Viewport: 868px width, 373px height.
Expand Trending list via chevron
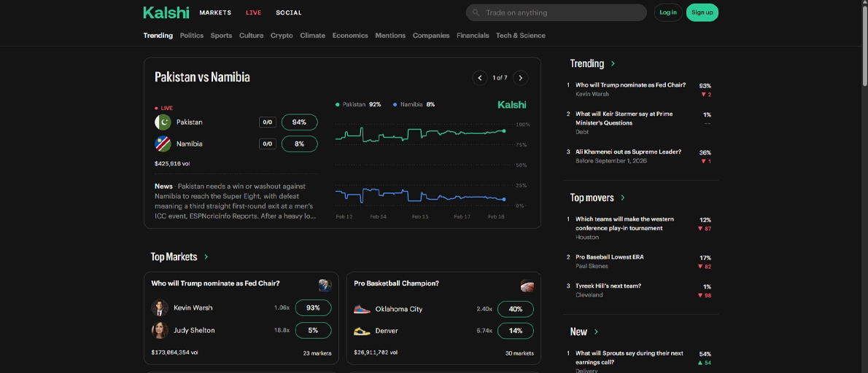pos(613,63)
